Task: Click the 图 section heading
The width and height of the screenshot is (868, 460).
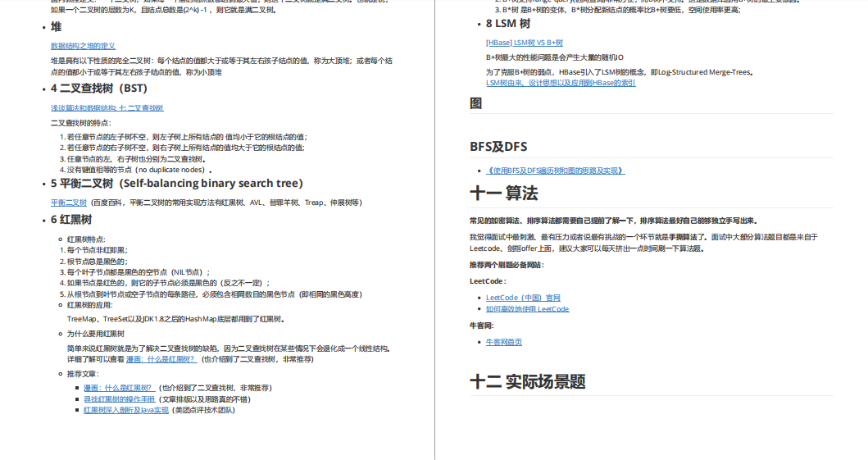Action: click(x=475, y=103)
